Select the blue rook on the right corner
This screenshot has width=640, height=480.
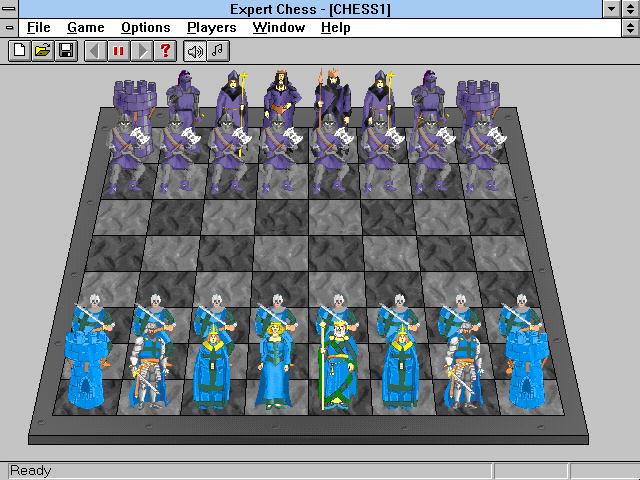[527, 369]
